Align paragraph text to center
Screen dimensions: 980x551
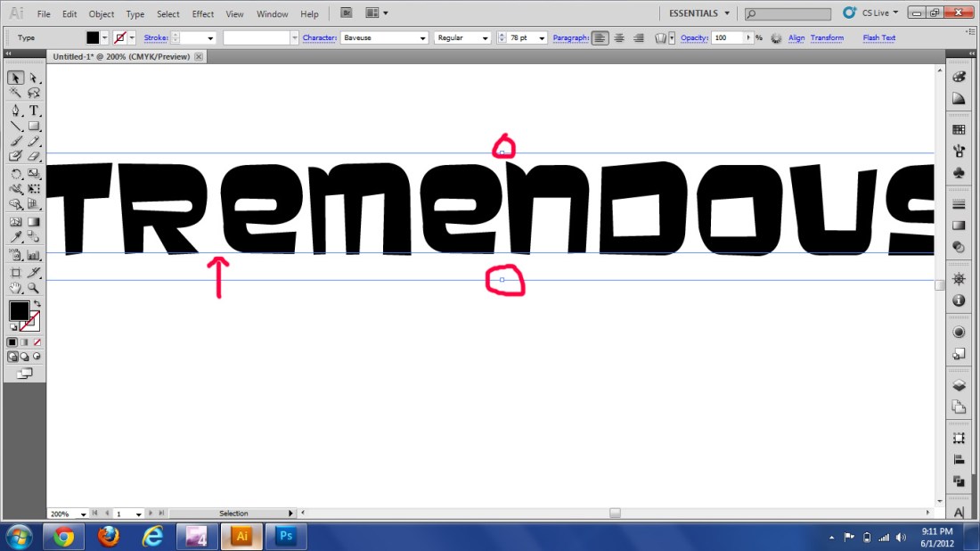(x=619, y=38)
